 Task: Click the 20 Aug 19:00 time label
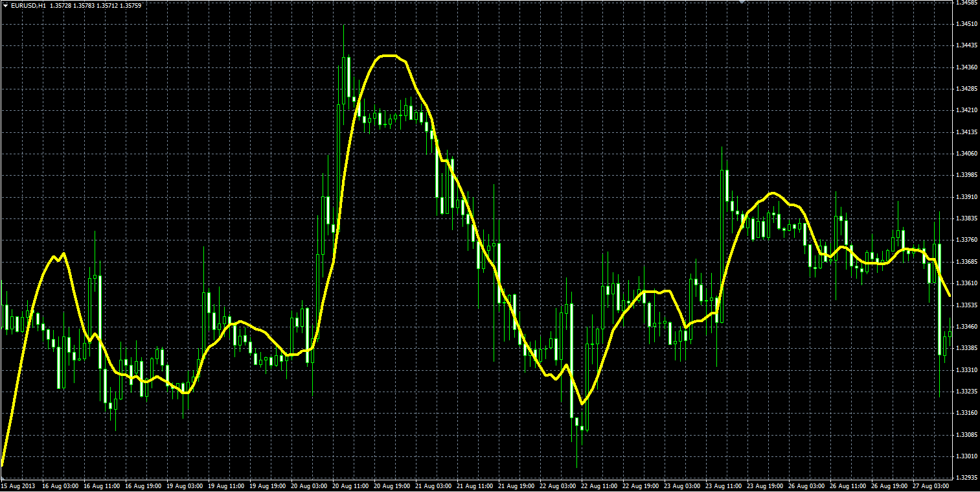tap(393, 486)
